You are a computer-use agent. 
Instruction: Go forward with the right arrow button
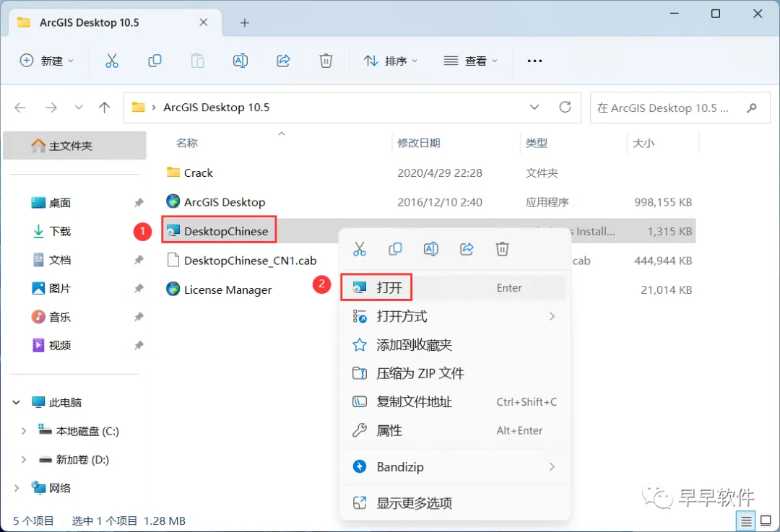coord(51,108)
